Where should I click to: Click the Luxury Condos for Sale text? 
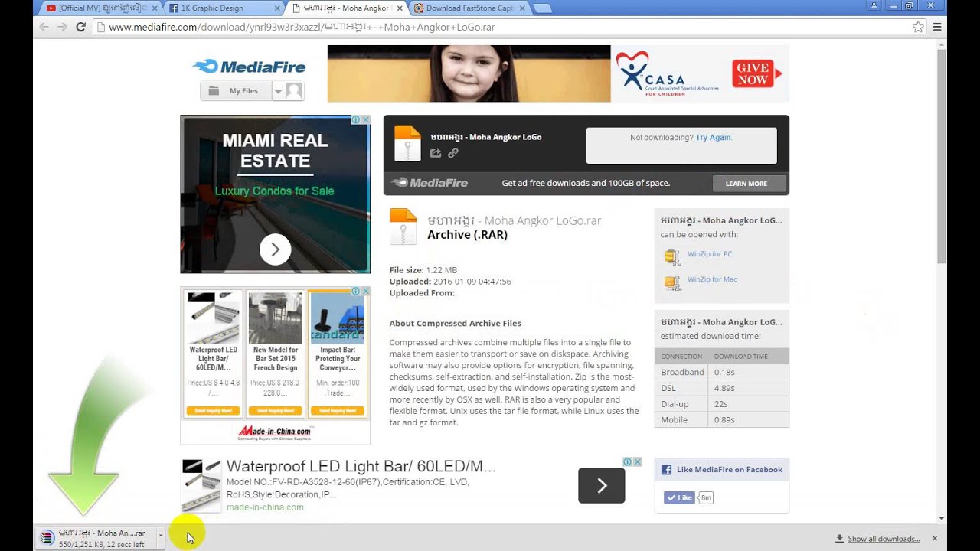(x=274, y=191)
